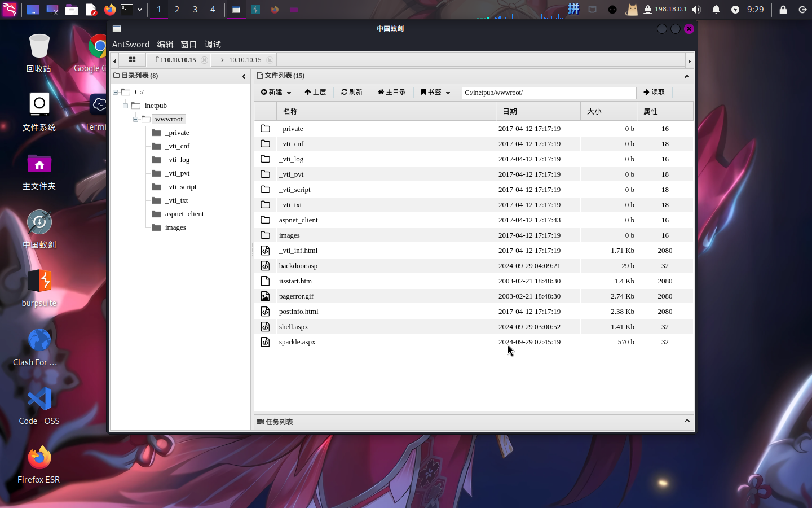Sort files by 大小 column header
This screenshot has height=508, width=812.
coord(609,111)
